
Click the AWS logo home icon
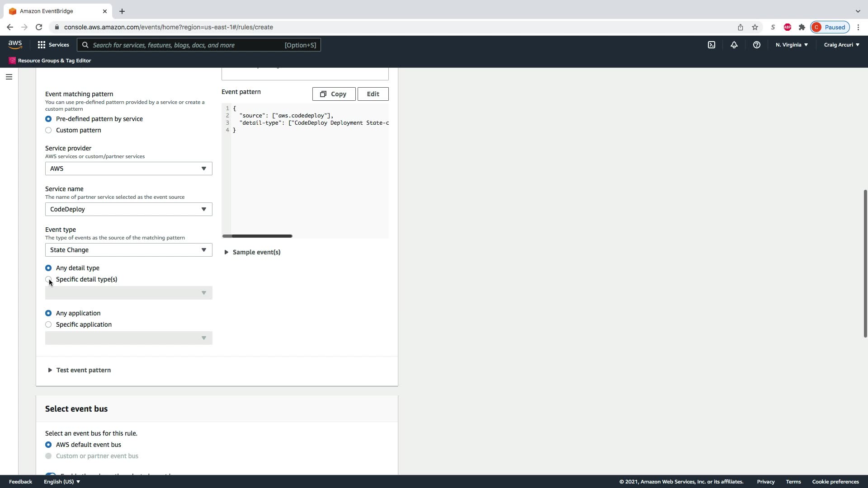[x=15, y=44]
